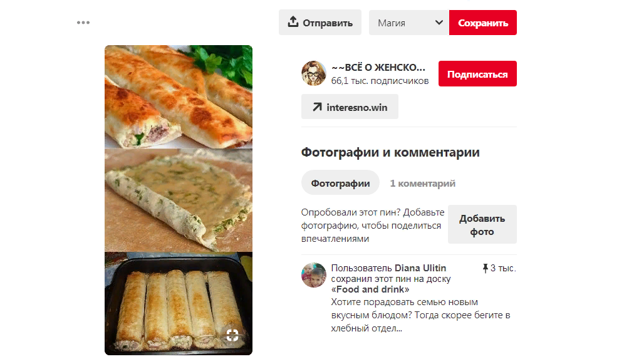Switch to the 1 коментарий tab
The image size is (629, 364).
(422, 184)
